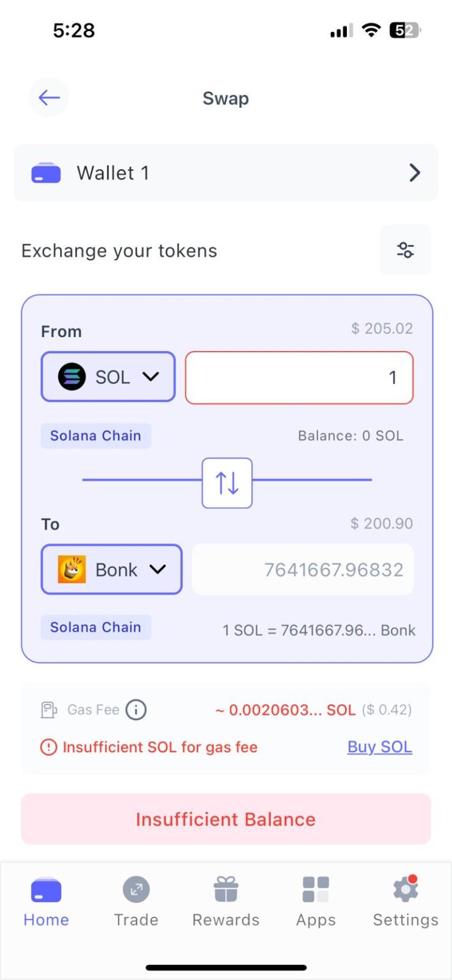Tap the back arrow at top left

pos(48,98)
